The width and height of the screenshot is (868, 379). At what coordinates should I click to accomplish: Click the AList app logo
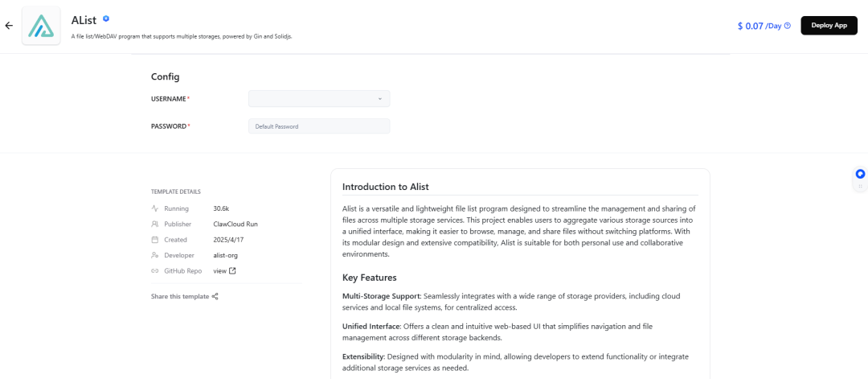40,26
